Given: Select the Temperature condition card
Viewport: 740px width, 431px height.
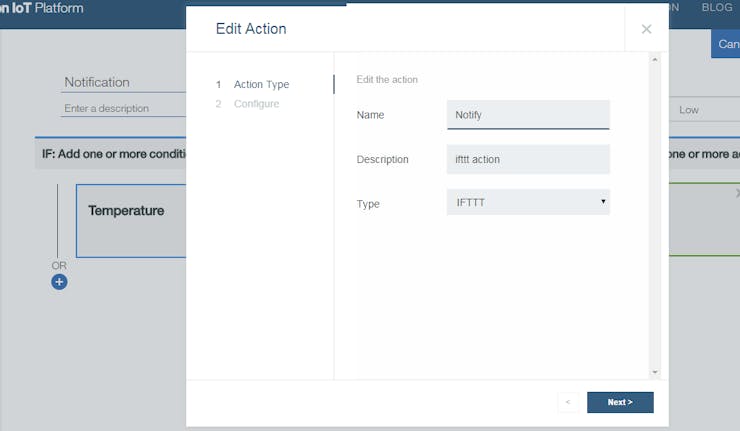Looking at the screenshot, I should point(132,221).
